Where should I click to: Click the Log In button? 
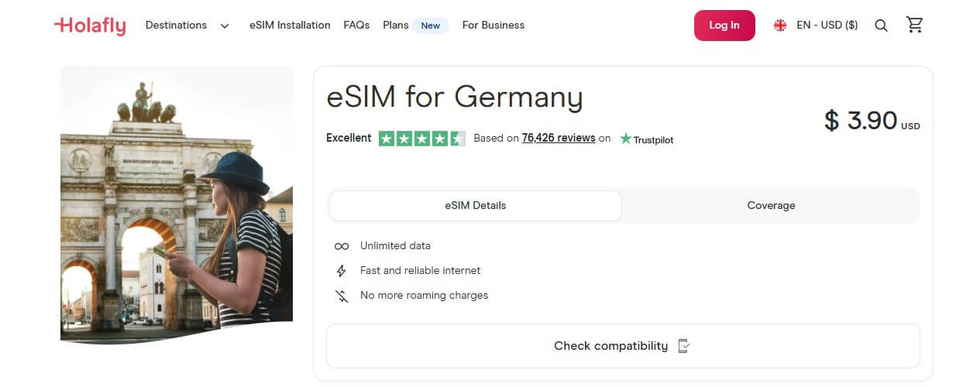click(724, 26)
